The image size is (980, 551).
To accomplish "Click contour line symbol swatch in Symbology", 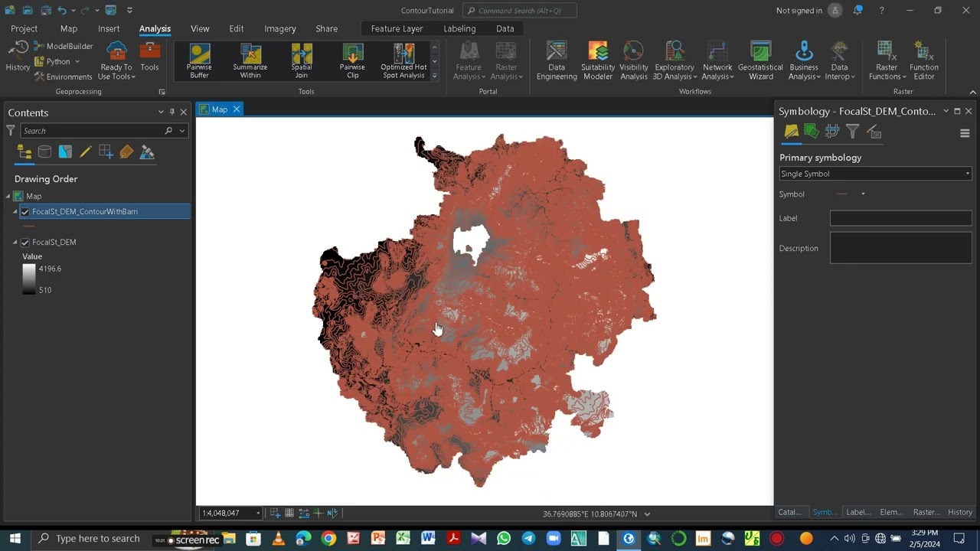I will [842, 194].
